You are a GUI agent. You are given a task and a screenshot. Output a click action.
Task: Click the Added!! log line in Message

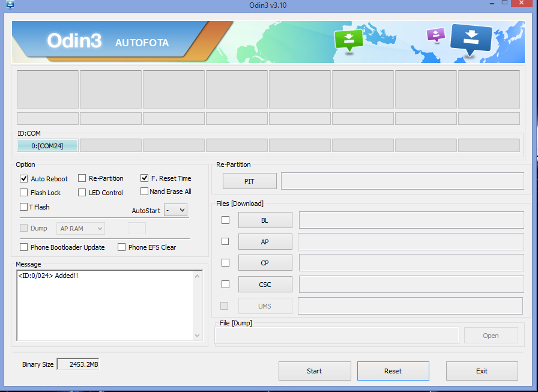(49, 276)
